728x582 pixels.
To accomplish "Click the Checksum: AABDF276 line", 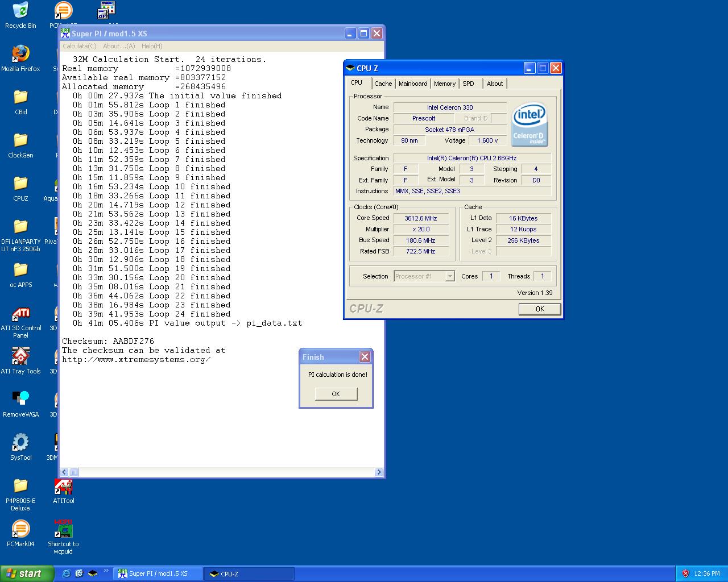I will tap(108, 342).
